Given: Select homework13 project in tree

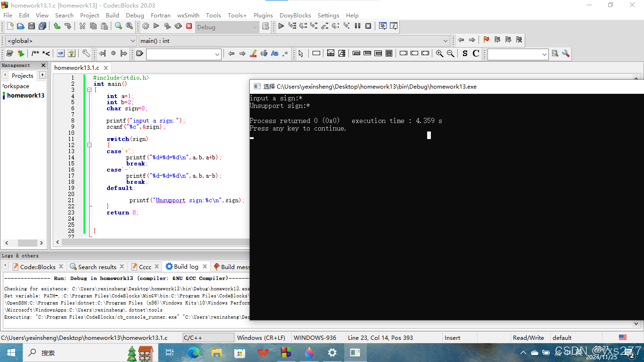Looking at the screenshot, I should pyautogui.click(x=25, y=95).
